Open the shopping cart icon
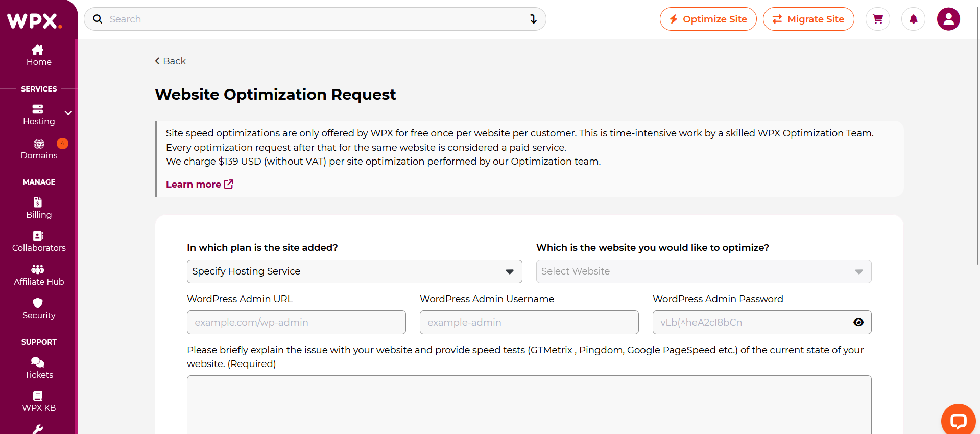 click(x=877, y=19)
